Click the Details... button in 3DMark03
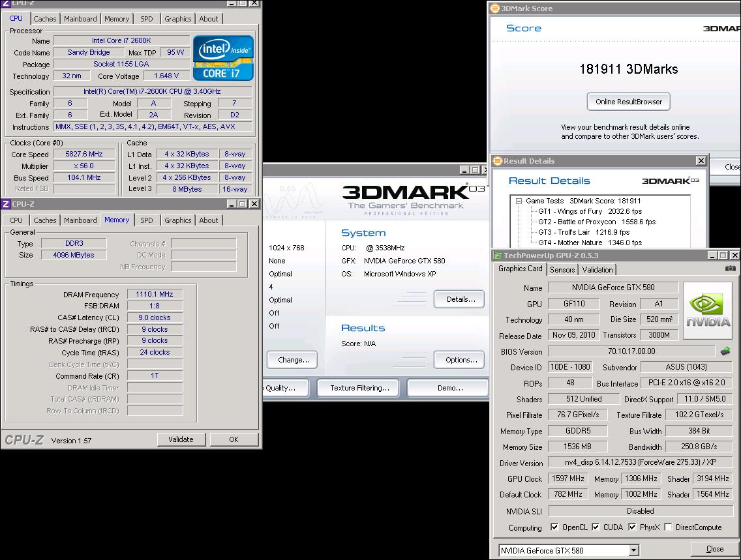 [459, 299]
